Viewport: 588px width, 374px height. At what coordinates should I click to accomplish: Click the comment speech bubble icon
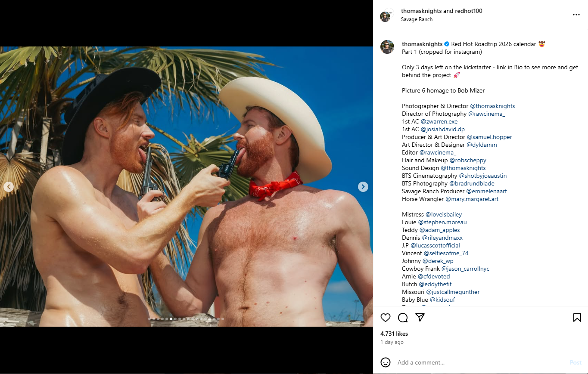403,318
